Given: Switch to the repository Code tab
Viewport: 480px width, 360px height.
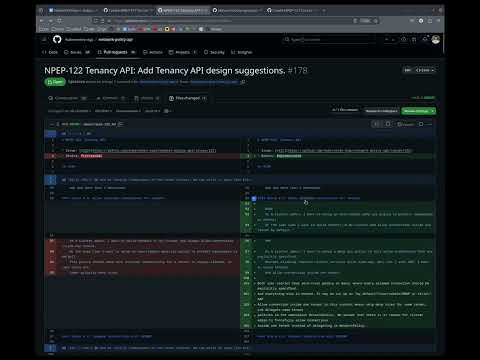Looking at the screenshot, I should coord(50,52).
